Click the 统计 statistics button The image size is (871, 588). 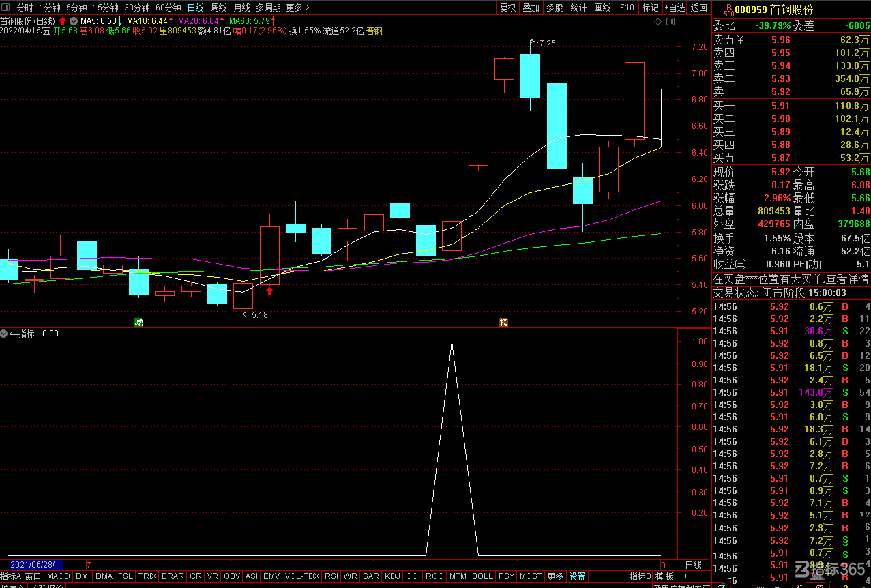point(578,8)
